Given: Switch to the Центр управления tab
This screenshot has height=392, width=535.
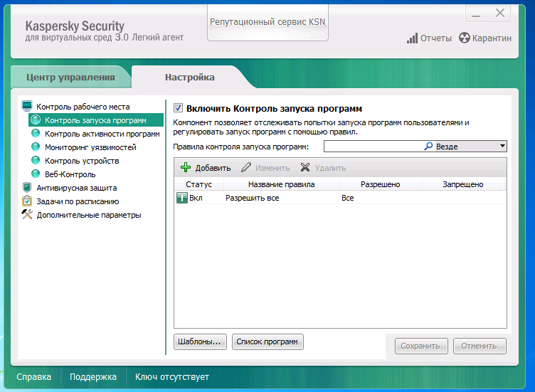Looking at the screenshot, I should 70,77.
